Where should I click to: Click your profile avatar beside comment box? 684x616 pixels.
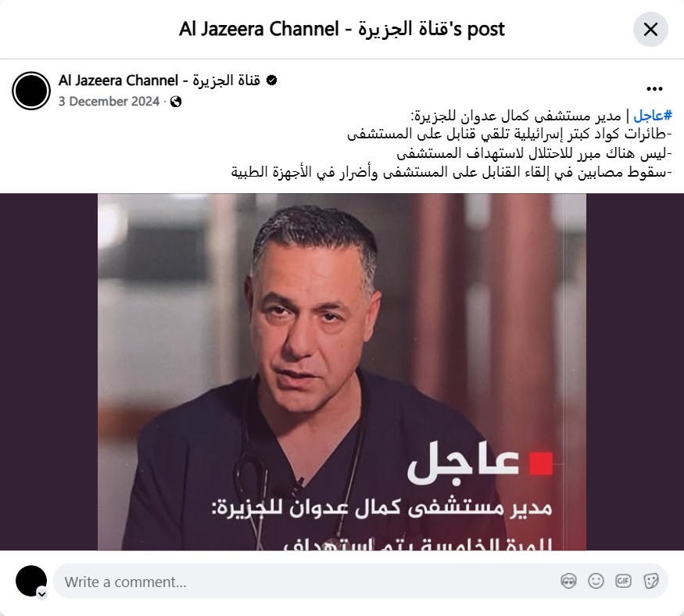tap(31, 581)
